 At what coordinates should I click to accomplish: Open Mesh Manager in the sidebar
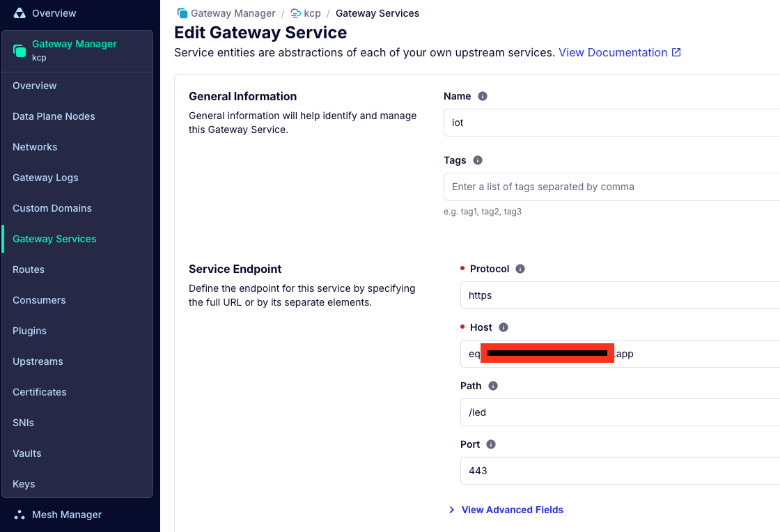67,515
